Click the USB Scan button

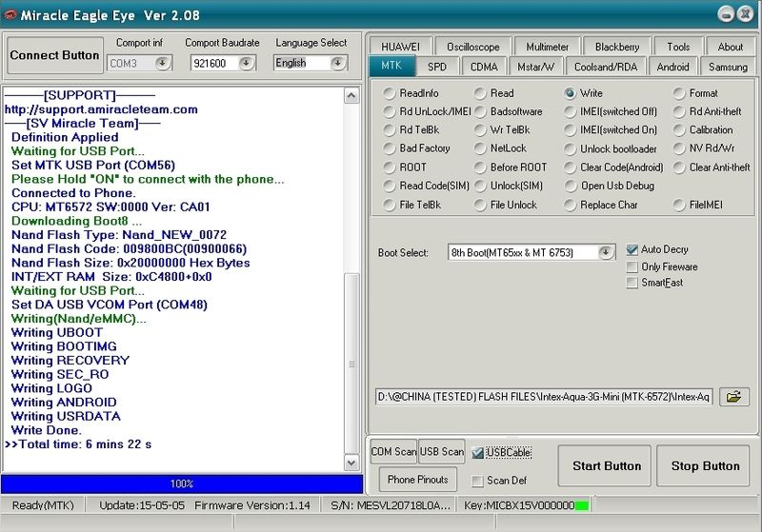pos(441,452)
